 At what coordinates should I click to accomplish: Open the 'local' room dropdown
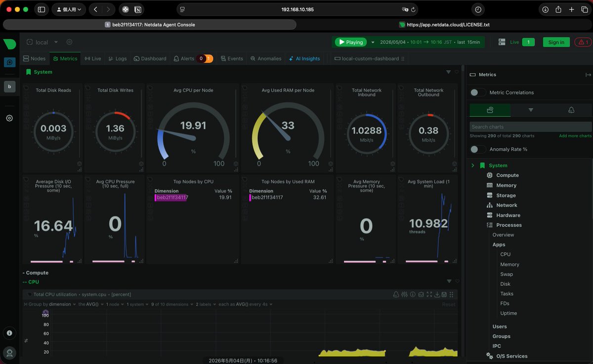click(42, 42)
